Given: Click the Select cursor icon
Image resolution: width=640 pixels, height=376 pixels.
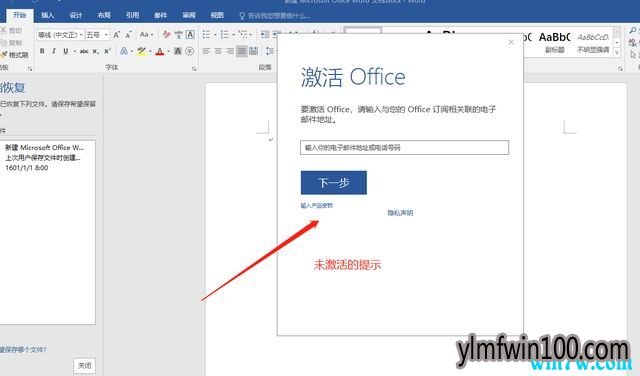Looking at the screenshot, I should pos(633,54).
